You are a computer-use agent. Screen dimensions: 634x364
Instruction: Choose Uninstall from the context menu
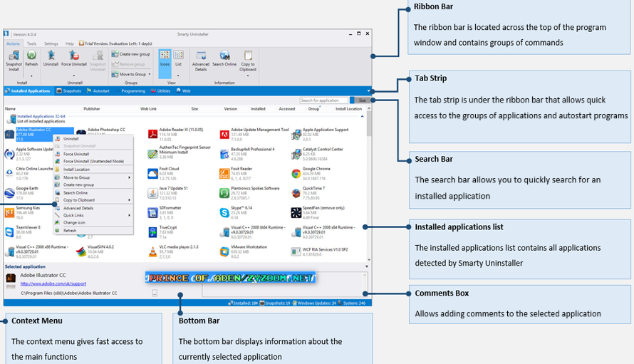93,139
